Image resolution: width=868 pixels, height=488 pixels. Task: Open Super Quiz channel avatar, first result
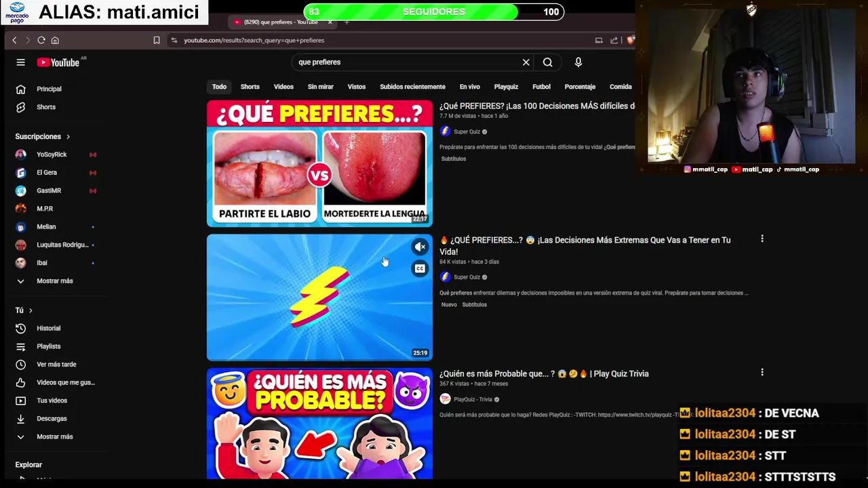click(445, 131)
